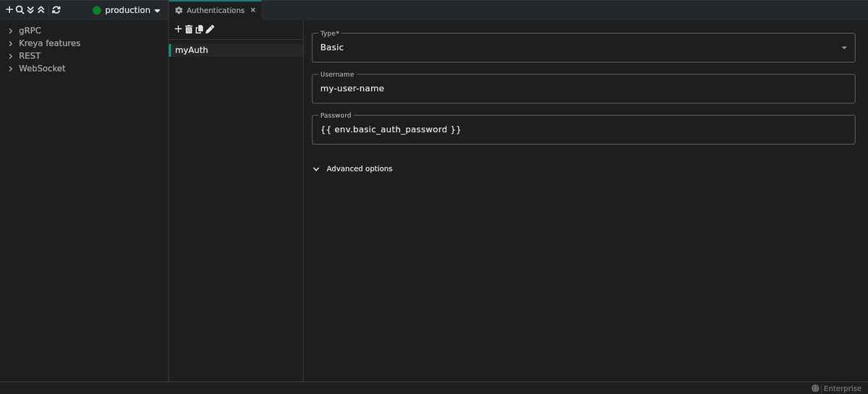868x394 pixels.
Task: Click the refresh icon in project toolbar
Action: pyautogui.click(x=56, y=10)
